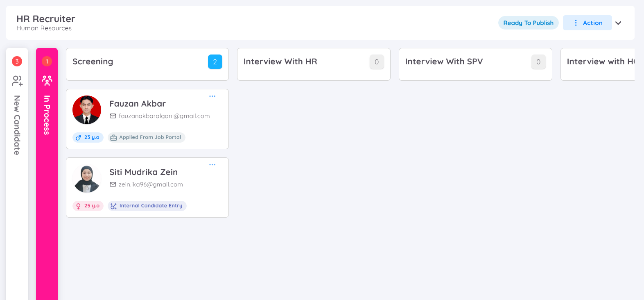Click the add new candidate icon
The image size is (644, 300).
click(x=17, y=81)
